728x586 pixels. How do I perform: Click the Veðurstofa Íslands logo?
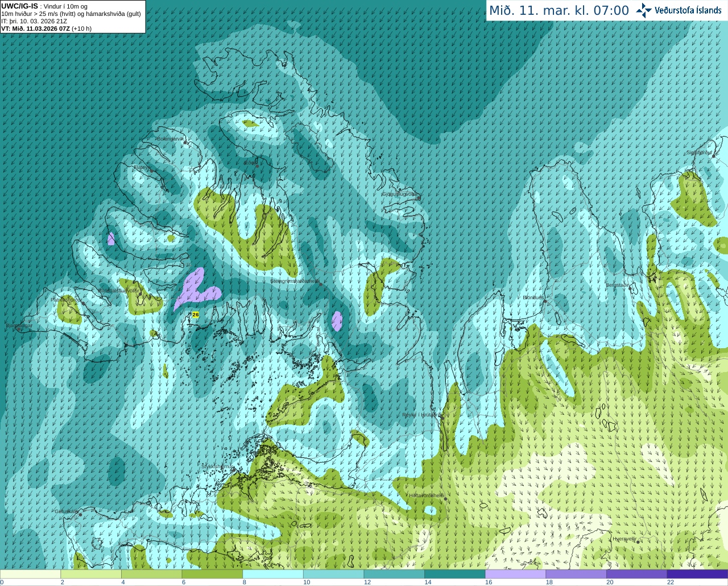coord(679,10)
